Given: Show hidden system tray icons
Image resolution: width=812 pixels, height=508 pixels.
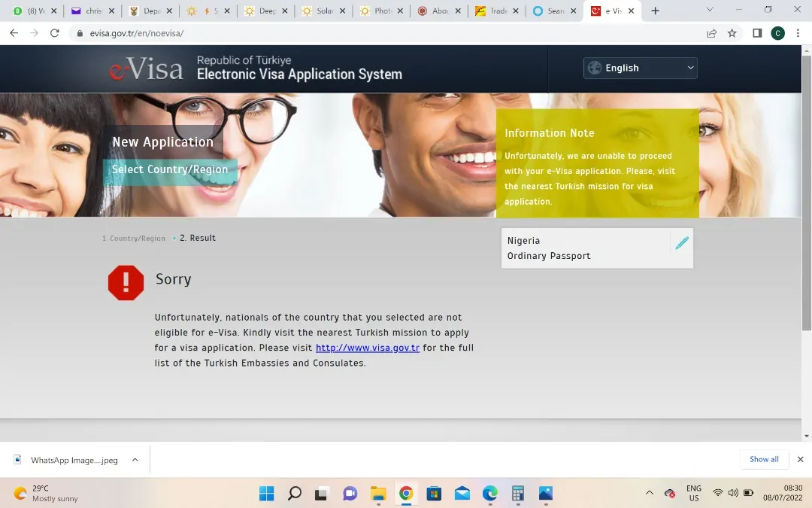Looking at the screenshot, I should [x=650, y=494].
